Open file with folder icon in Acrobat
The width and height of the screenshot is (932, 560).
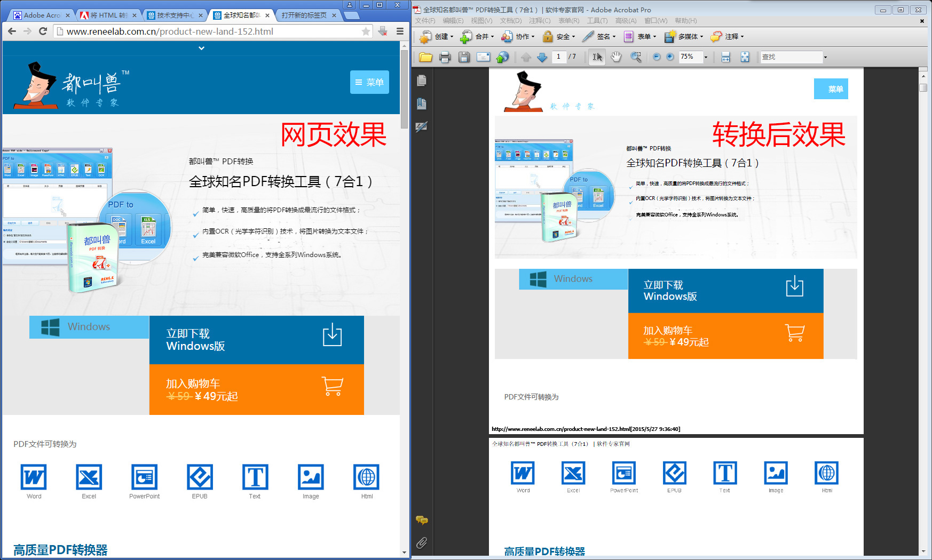425,57
